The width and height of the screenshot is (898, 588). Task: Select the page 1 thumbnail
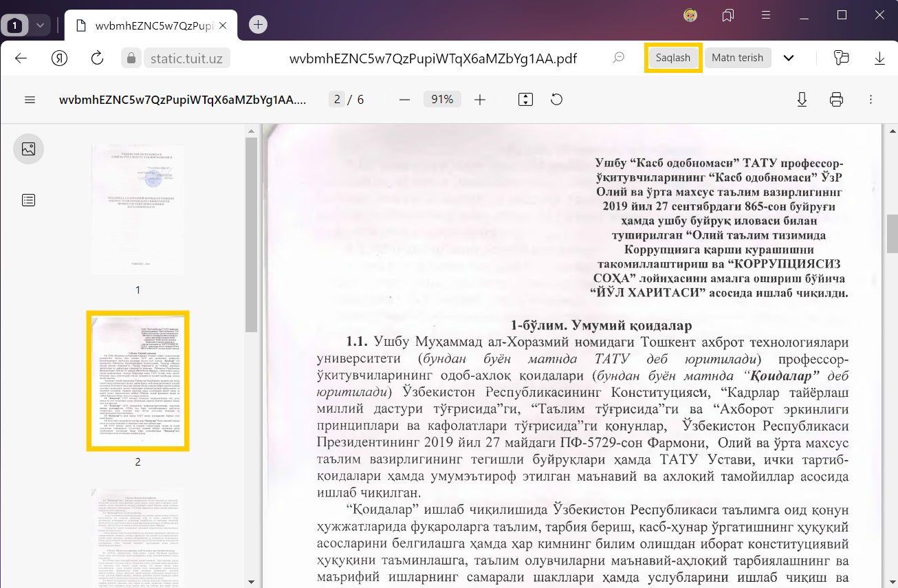138,209
